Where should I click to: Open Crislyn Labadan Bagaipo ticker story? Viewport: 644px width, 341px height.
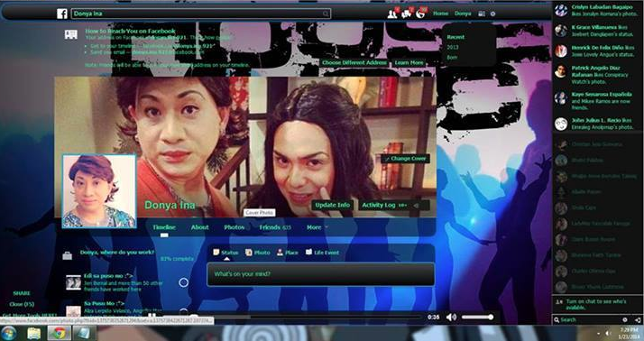click(597, 11)
